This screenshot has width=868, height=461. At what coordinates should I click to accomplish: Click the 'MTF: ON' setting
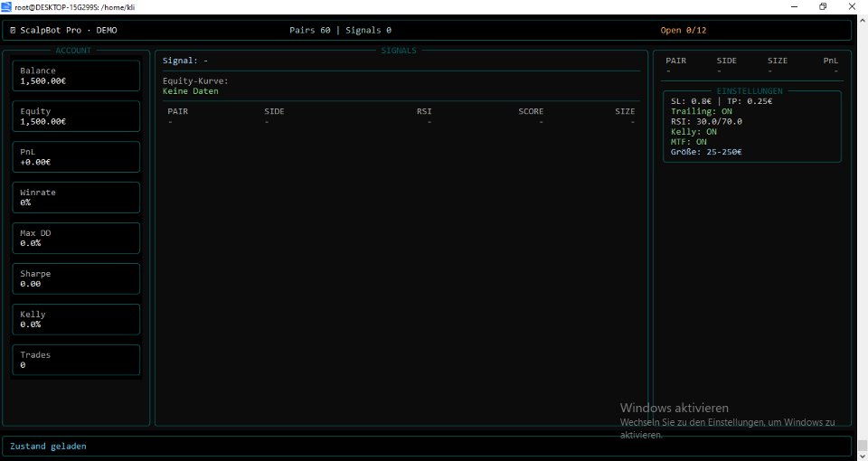pos(689,142)
